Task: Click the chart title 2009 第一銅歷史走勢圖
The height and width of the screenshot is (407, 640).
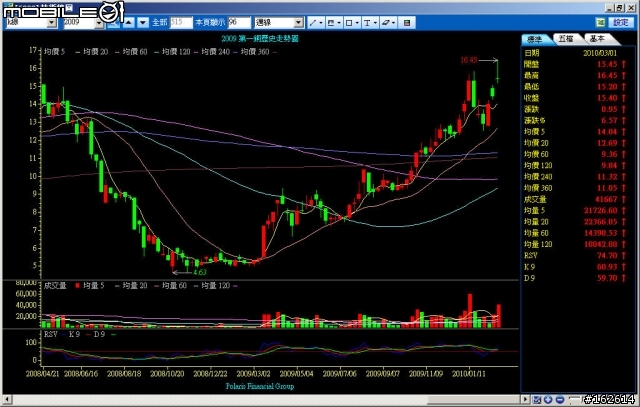Action: click(x=260, y=39)
